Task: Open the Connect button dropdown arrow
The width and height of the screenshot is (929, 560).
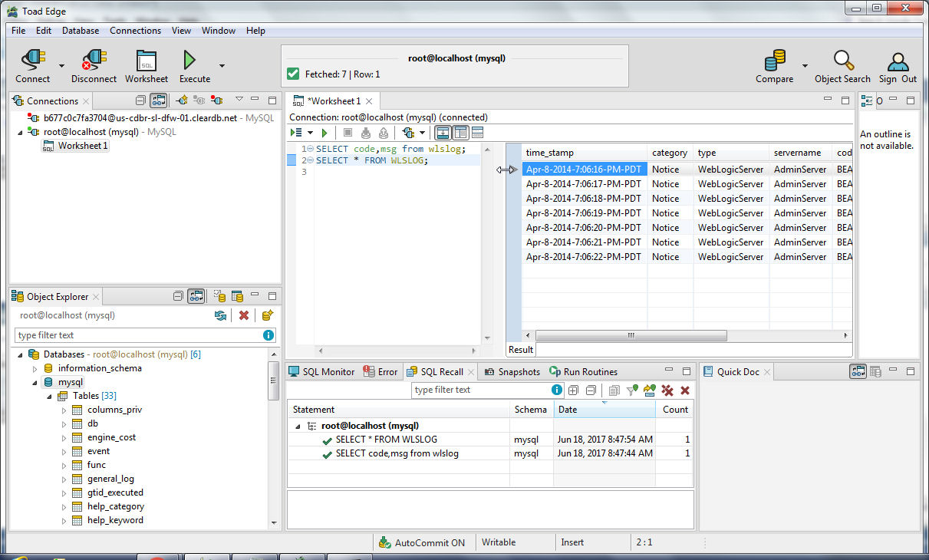Action: point(61,65)
